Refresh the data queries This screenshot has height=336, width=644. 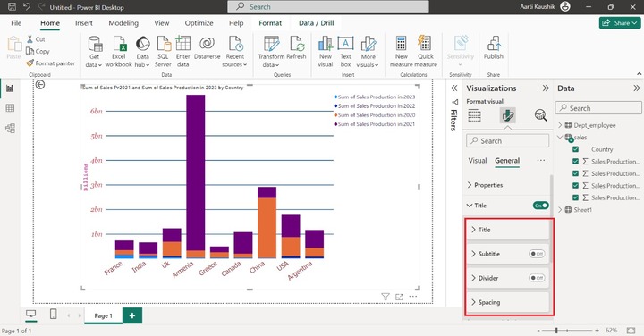[x=296, y=48]
